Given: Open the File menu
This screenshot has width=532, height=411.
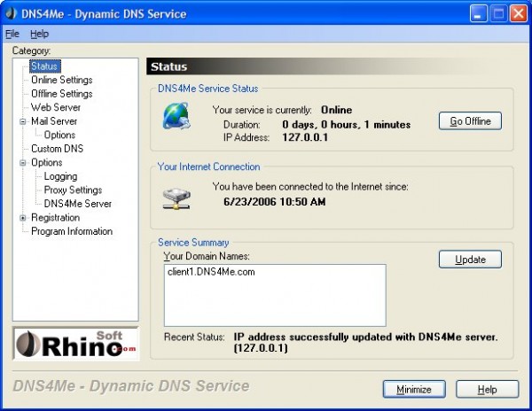Looking at the screenshot, I should (12, 34).
